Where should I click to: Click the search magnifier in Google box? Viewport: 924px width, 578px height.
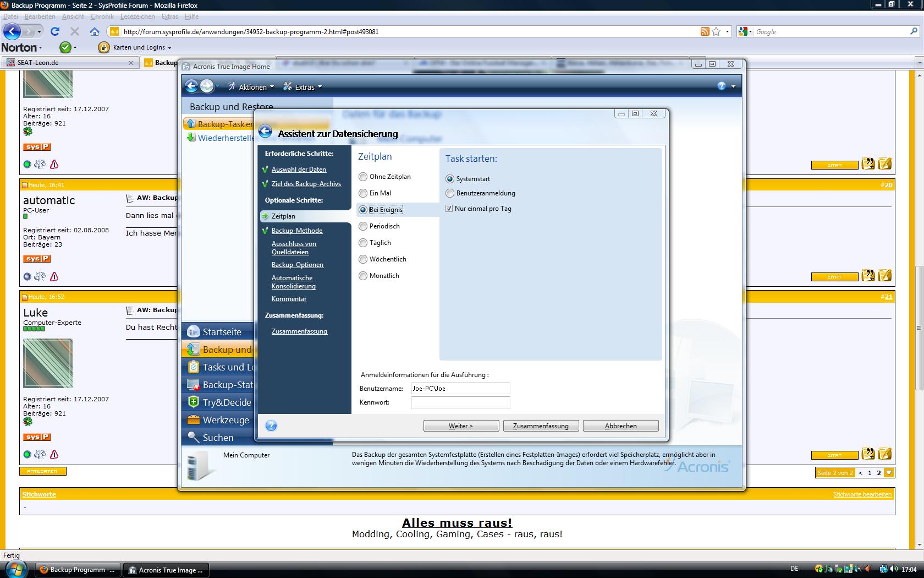[x=914, y=31]
